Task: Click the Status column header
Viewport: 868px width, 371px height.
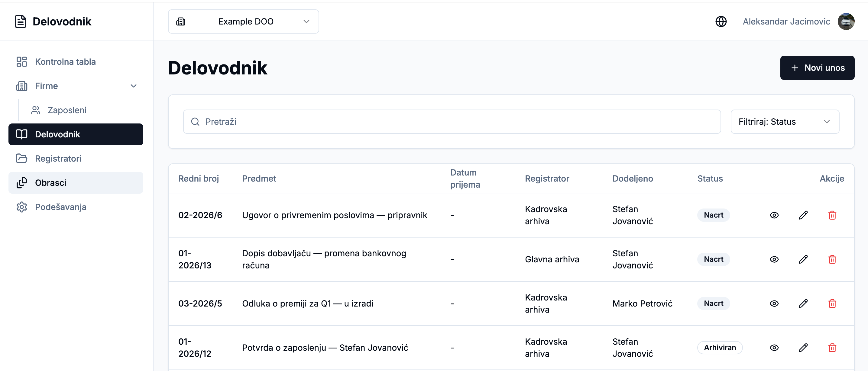Action: (710, 179)
